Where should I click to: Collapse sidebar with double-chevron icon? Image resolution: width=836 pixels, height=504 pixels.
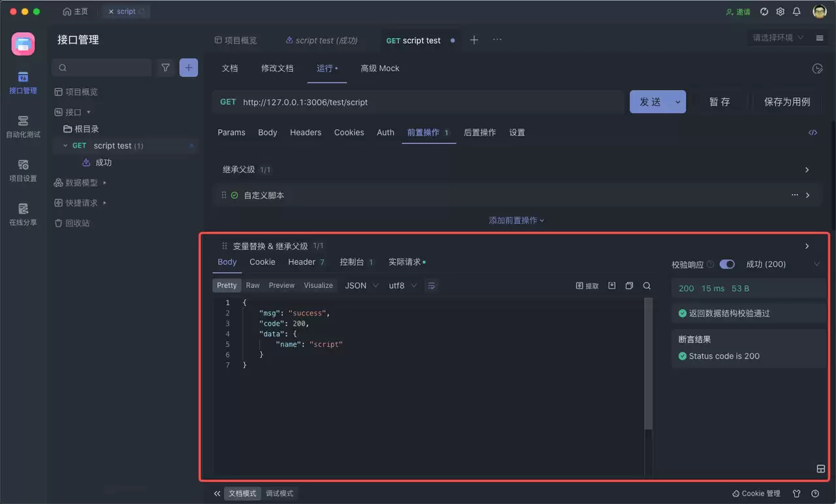(217, 494)
